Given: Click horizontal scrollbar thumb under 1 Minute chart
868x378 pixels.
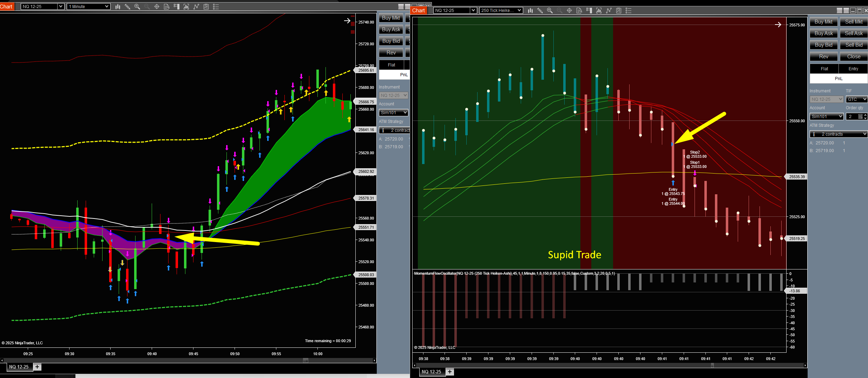Looking at the screenshot, I should [305, 360].
